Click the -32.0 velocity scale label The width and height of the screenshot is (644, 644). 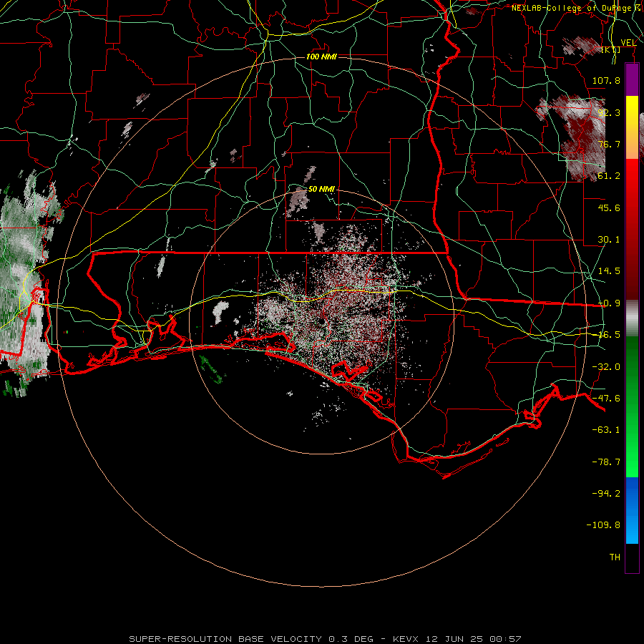tap(606, 367)
